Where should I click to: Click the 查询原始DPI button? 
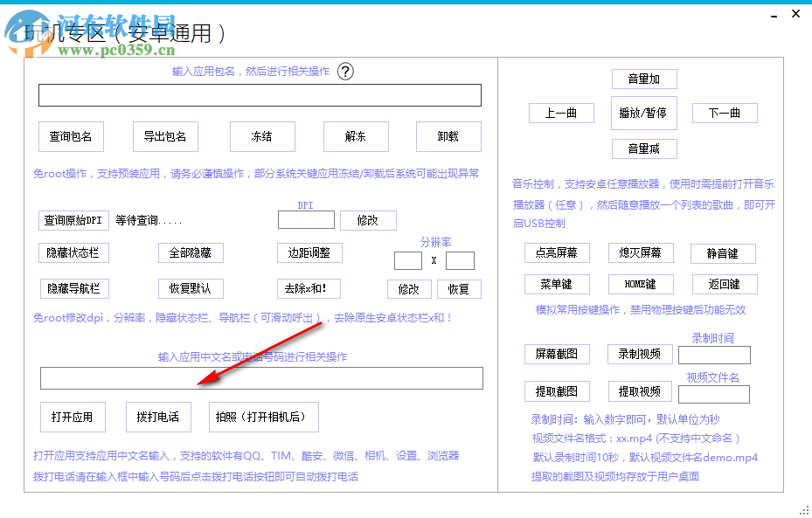point(73,220)
